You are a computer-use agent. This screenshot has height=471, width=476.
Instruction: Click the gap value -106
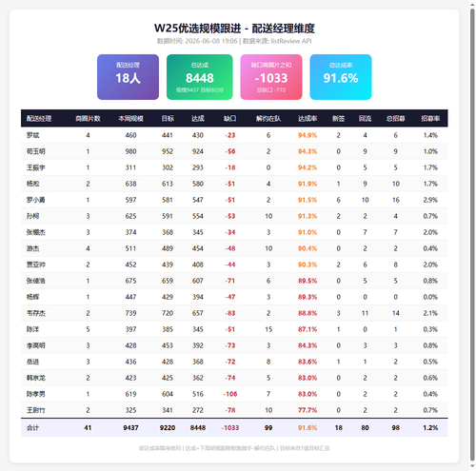(230, 394)
